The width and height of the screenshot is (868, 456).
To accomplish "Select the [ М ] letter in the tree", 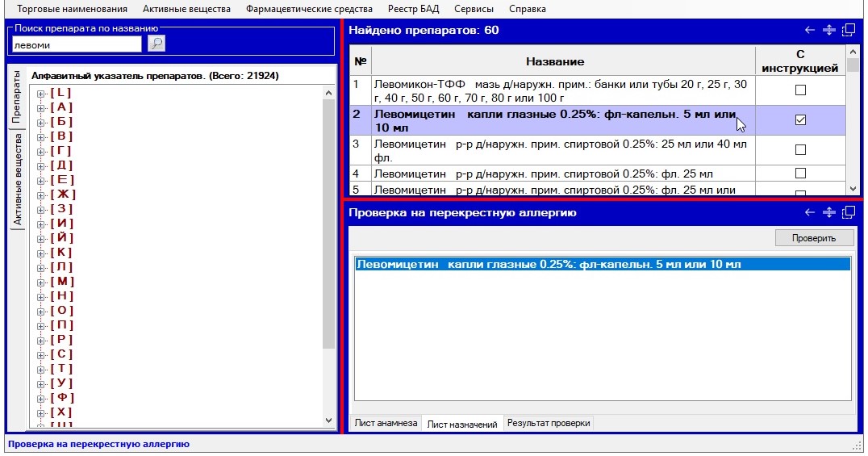I will 62,282.
